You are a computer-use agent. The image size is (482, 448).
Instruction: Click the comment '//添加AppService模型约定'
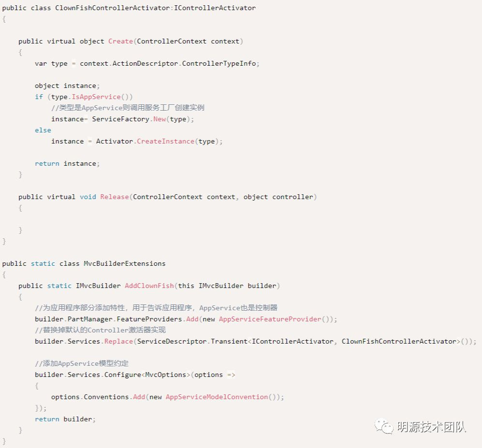pyautogui.click(x=82, y=363)
